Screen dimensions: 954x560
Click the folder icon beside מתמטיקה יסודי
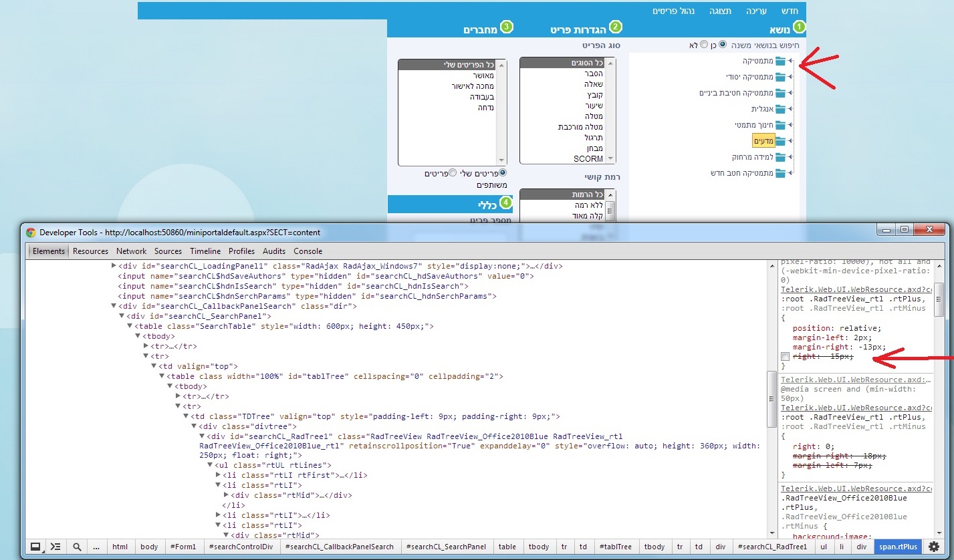click(780, 77)
